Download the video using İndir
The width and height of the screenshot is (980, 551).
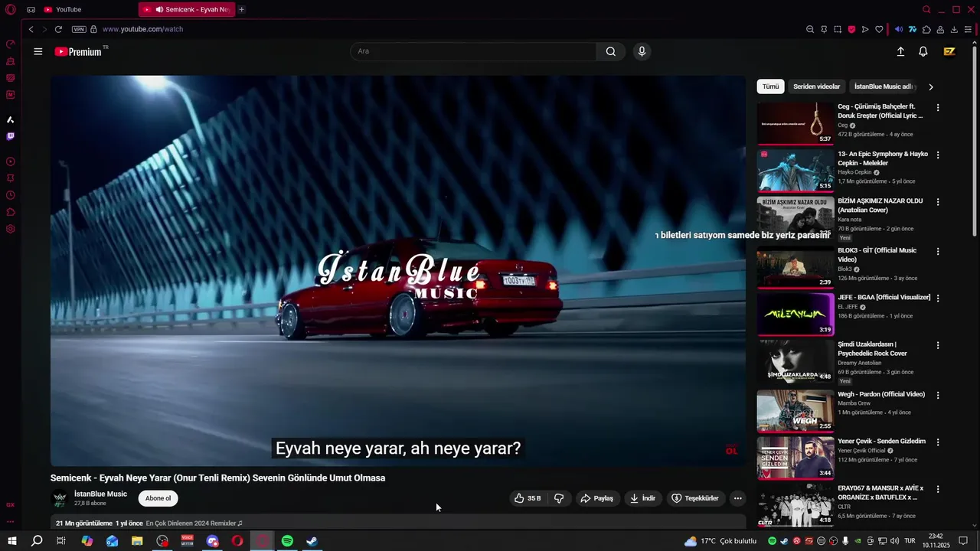tap(642, 498)
